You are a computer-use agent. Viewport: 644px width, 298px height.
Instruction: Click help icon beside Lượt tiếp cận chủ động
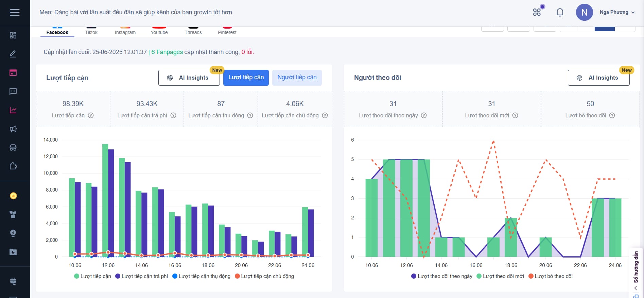coord(325,115)
